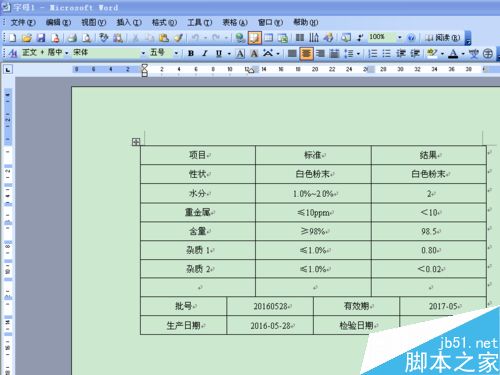Open the 格式(O) menu
The image size is (500, 375).
164,22
